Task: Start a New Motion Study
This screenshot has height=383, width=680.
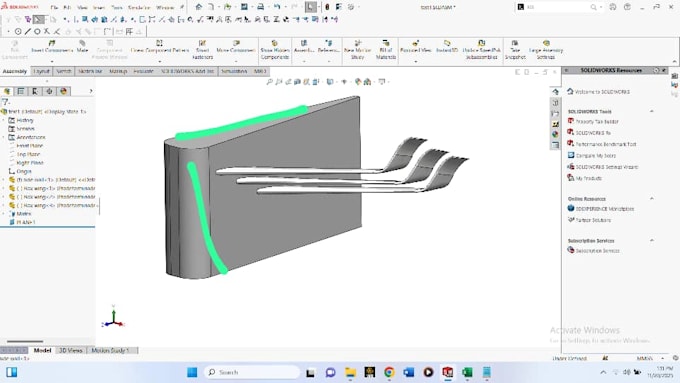Action: pos(357,50)
